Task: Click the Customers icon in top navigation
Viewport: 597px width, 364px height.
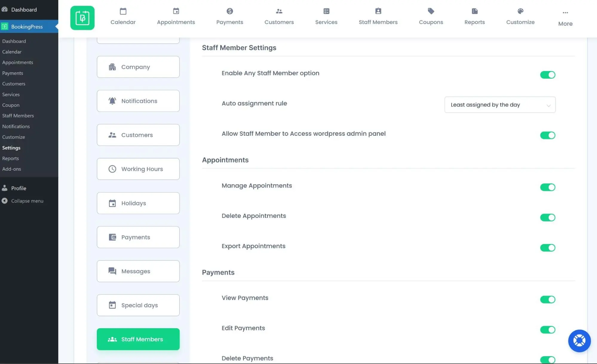Action: point(279,16)
